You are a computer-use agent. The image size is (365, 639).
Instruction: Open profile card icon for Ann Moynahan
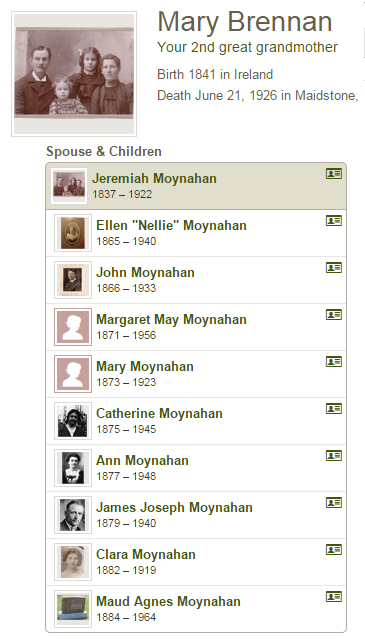tap(334, 456)
